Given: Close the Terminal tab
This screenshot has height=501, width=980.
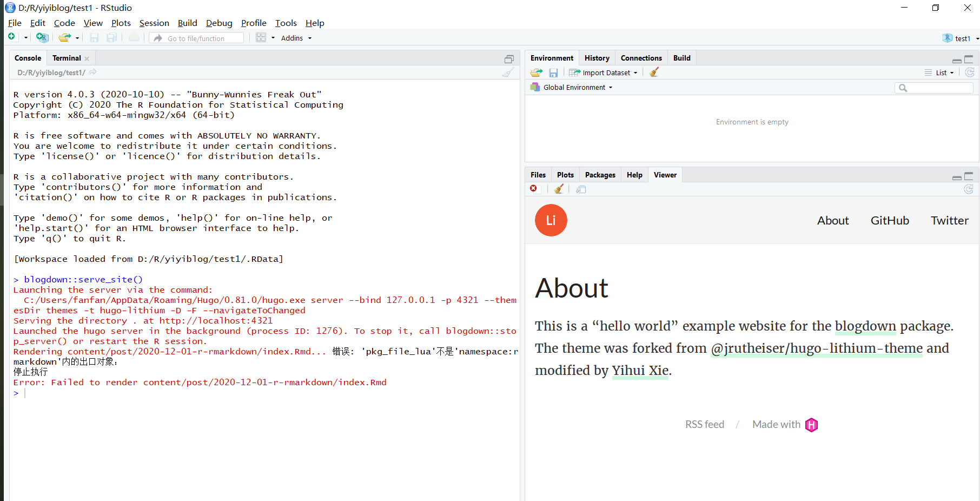Looking at the screenshot, I should [87, 58].
